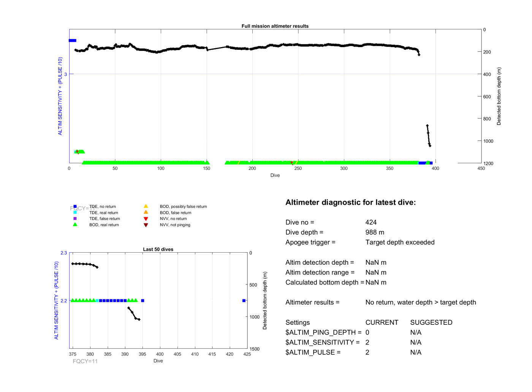The height and width of the screenshot is (392, 532).
Task: Click the 'Altim detection depth =' label
Action: pyautogui.click(x=320, y=262)
